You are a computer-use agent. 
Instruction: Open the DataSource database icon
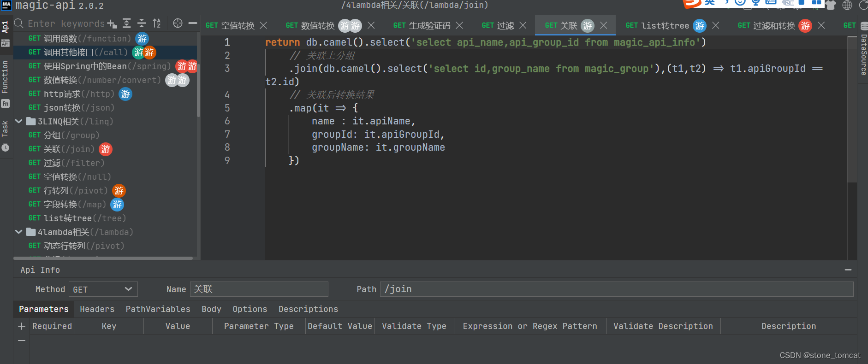click(x=864, y=26)
